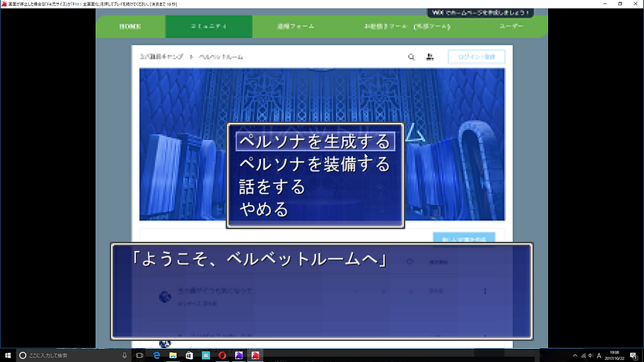Open Task View from the taskbar
The image size is (644, 362).
point(139,355)
